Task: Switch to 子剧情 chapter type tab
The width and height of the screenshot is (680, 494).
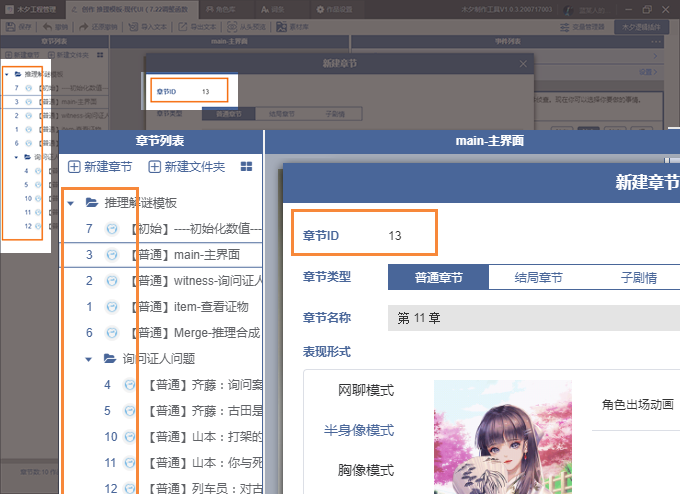Action: point(638,278)
